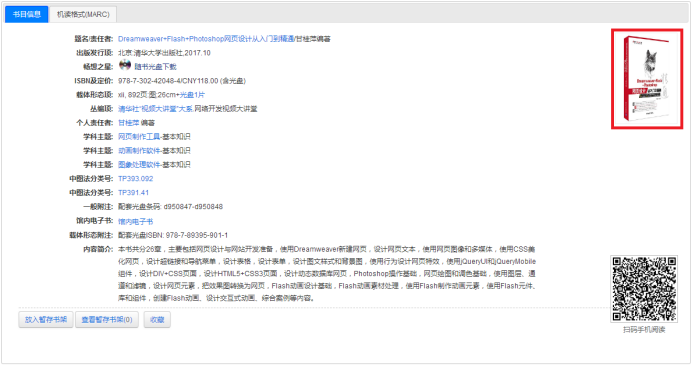
Task: Select the ISBN text 978-7-302-42048-4/CNY118.00
Action: point(168,81)
